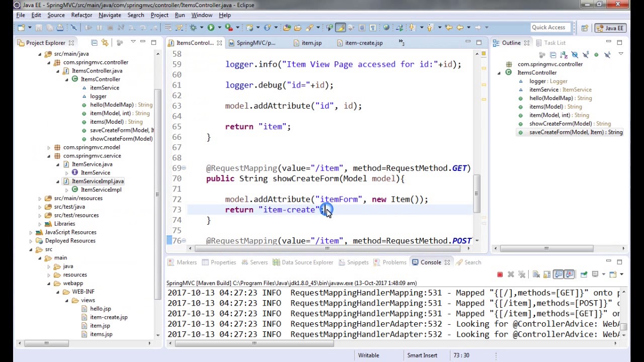The height and width of the screenshot is (362, 644).
Task: Expand the Libraries node
Action: (x=40, y=224)
